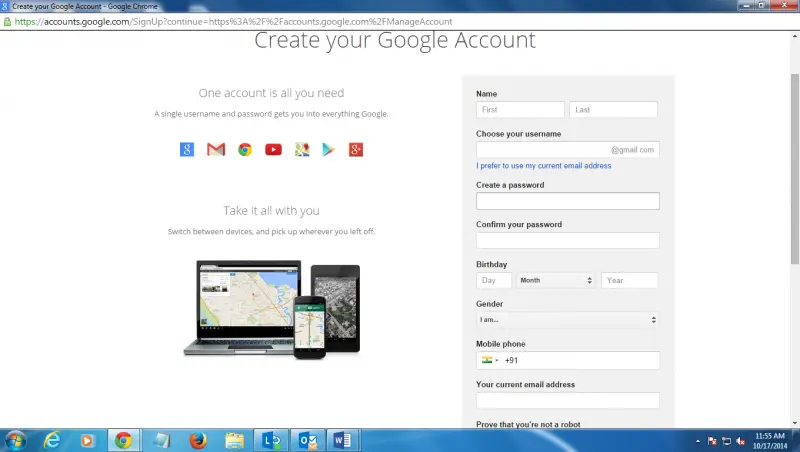
Task: Click the Google+ icon
Action: coord(356,149)
